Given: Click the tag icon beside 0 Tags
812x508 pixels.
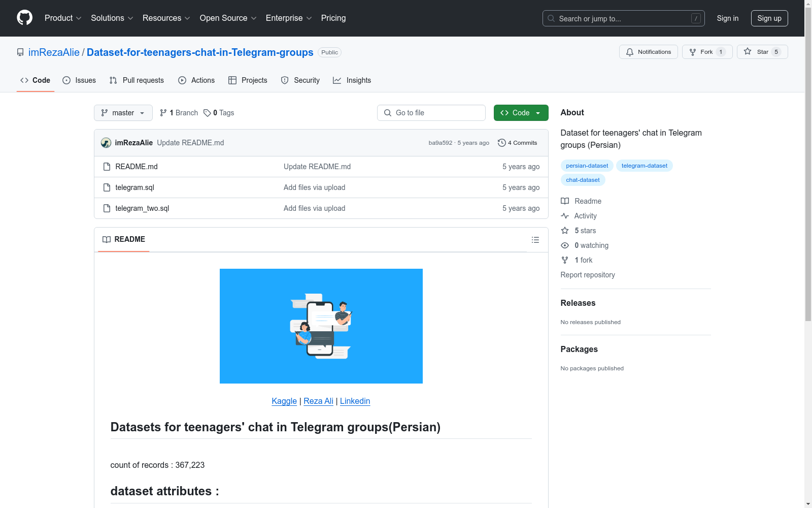Looking at the screenshot, I should (x=207, y=113).
